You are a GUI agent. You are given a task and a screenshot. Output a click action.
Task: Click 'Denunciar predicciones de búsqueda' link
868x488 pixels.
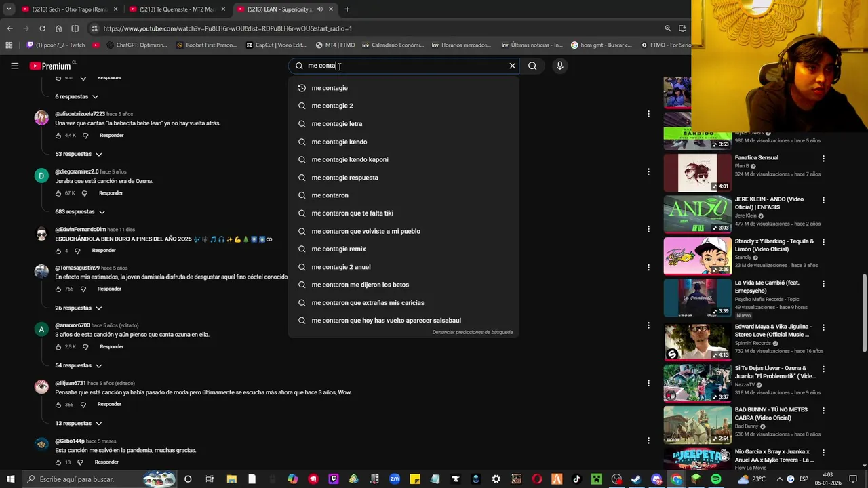tap(473, 333)
